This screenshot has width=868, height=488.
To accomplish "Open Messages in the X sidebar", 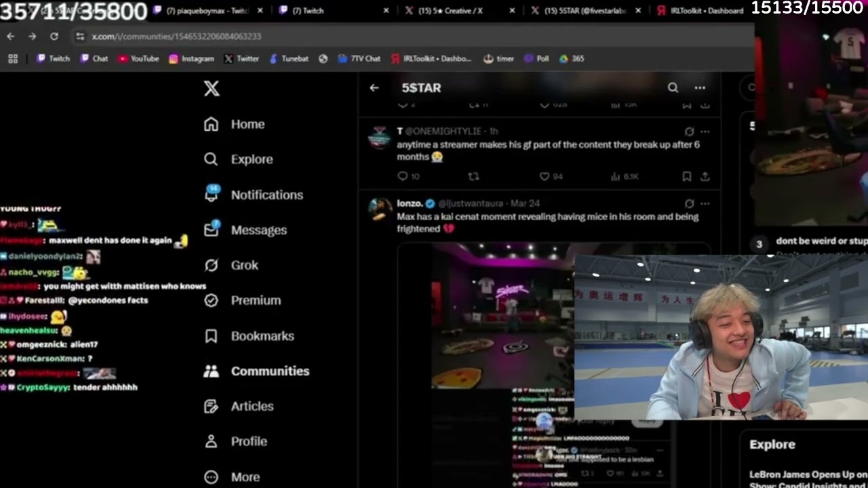I will click(x=245, y=230).
